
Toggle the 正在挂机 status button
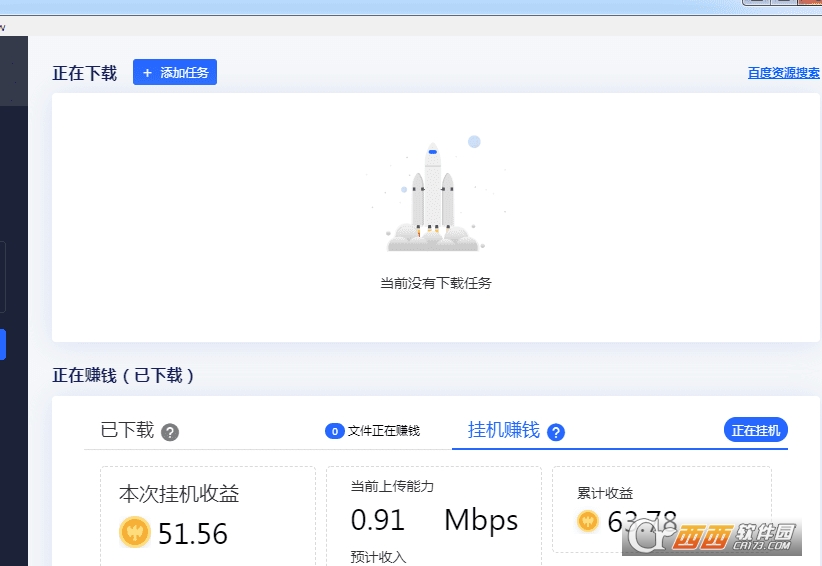755,430
